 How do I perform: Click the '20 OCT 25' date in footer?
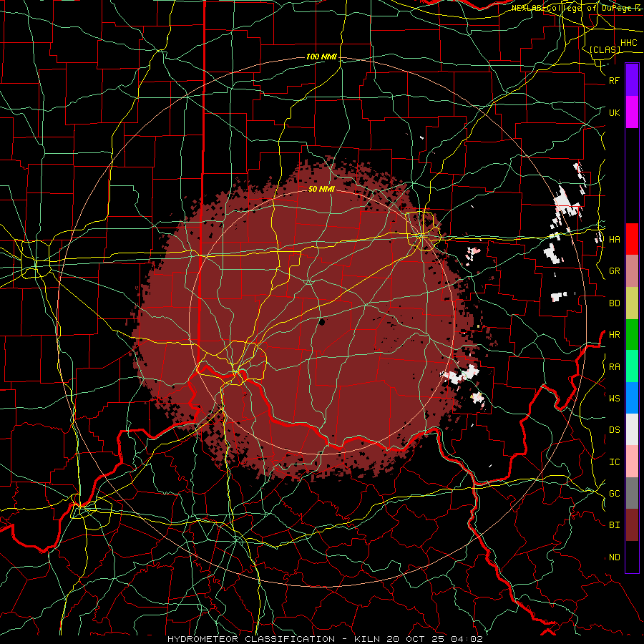point(415,639)
